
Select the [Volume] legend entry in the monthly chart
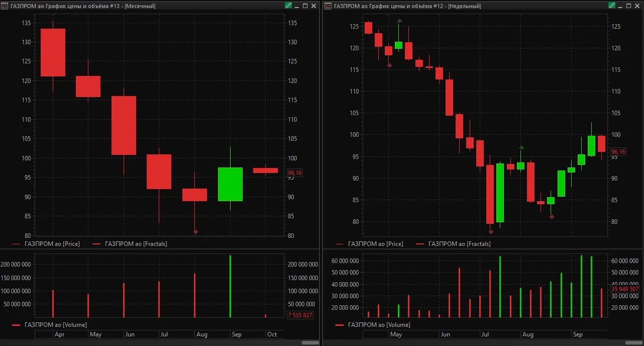coord(49,325)
